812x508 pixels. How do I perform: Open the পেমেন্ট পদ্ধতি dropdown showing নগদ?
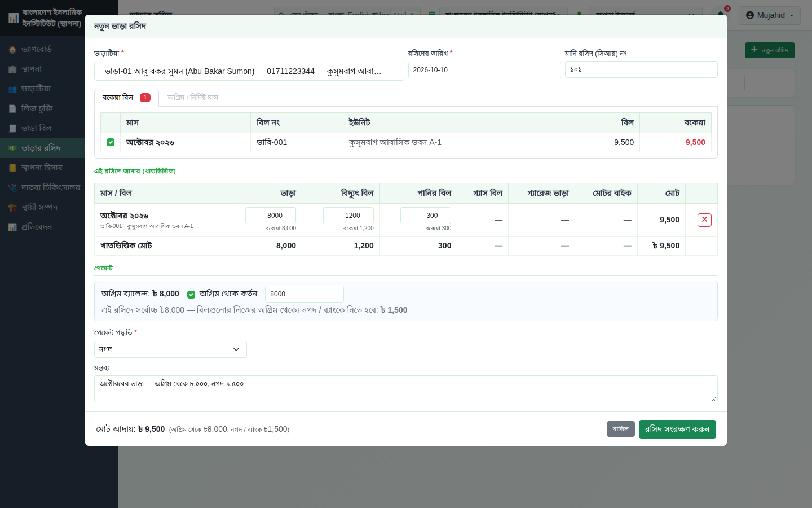170,349
